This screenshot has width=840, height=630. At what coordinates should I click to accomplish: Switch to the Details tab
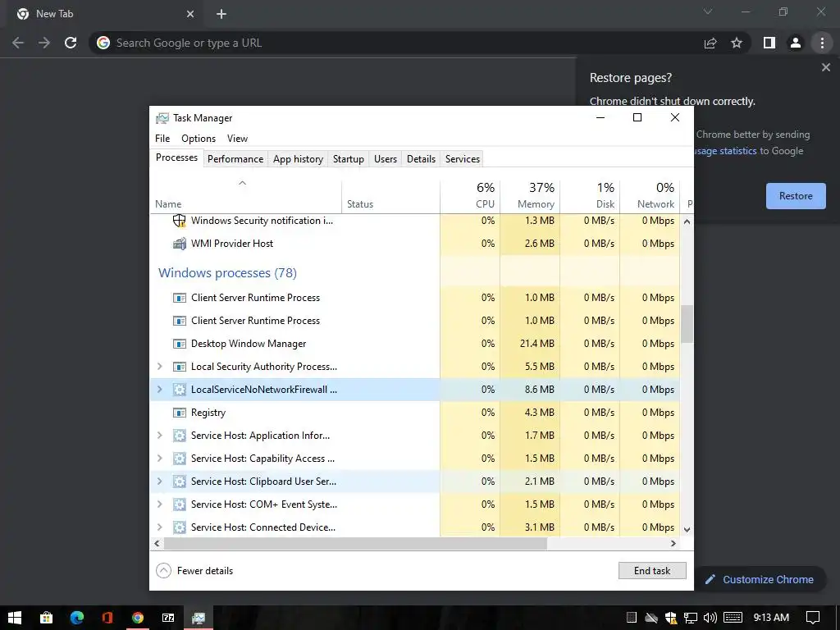(x=421, y=159)
